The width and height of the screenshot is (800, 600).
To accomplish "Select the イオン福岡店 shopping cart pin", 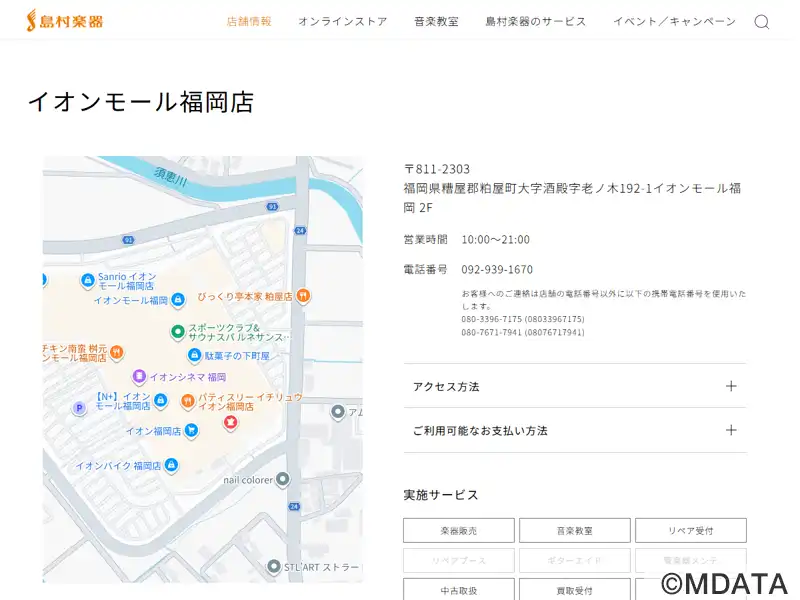I will pyautogui.click(x=191, y=431).
